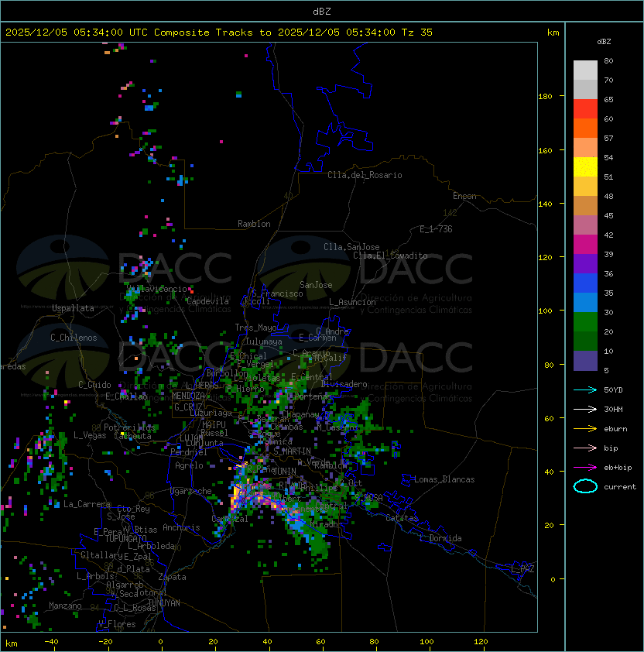The width and height of the screenshot is (644, 652).
Task: Click the 'C_Guido' place label
Action: (94, 385)
